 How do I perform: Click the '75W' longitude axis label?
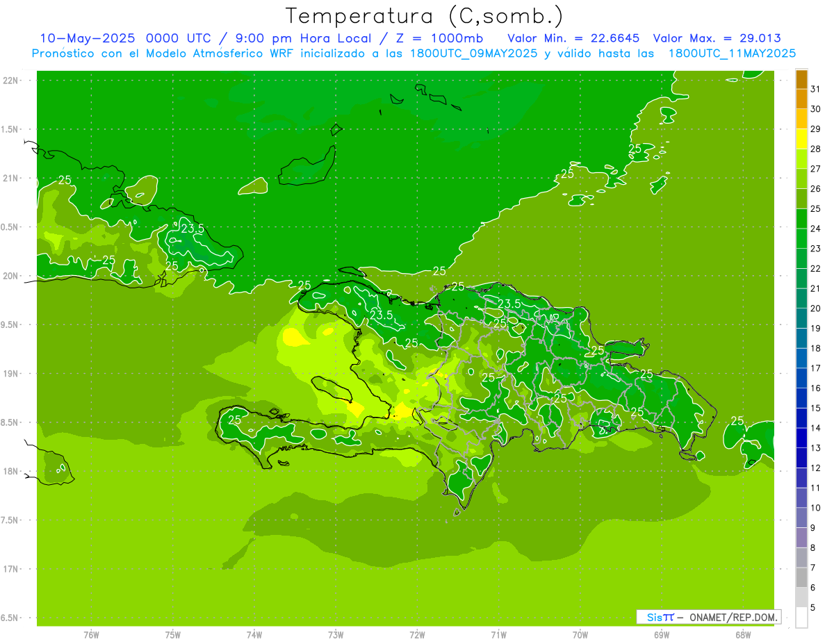(x=172, y=635)
